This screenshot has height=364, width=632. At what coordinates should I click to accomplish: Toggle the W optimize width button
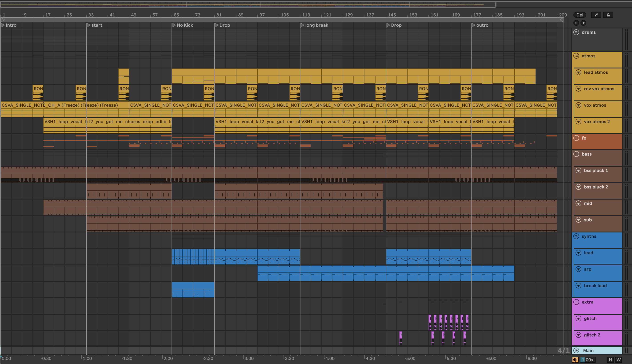(618, 360)
